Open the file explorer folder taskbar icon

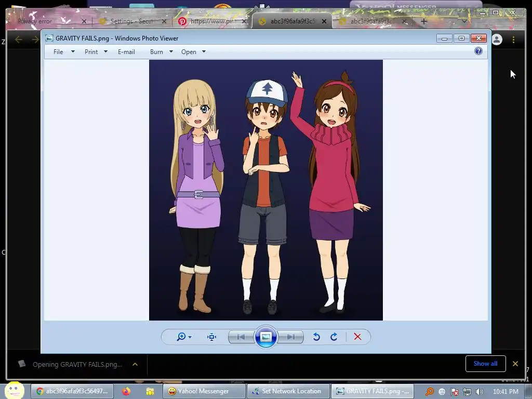point(150,391)
